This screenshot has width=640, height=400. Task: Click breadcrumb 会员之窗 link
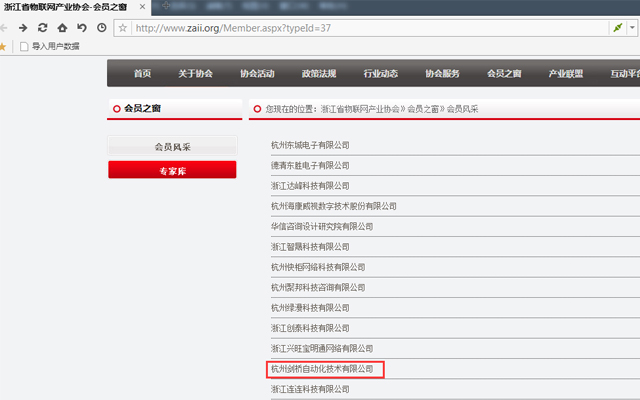[x=423, y=109]
